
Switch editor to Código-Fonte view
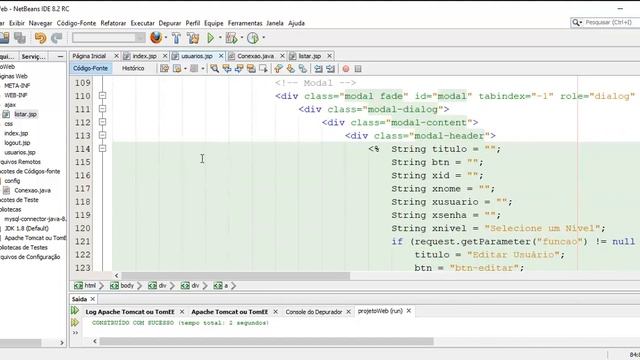click(91, 68)
